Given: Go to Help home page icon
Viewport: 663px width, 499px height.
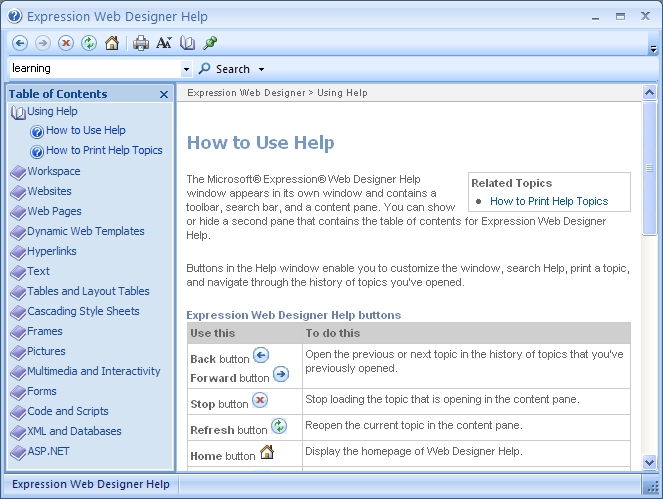Looking at the screenshot, I should point(112,43).
